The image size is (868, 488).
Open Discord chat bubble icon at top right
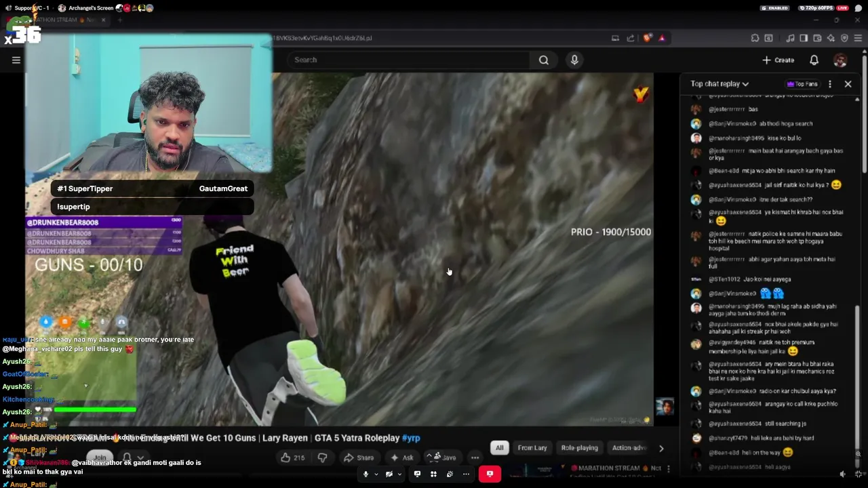858,8
